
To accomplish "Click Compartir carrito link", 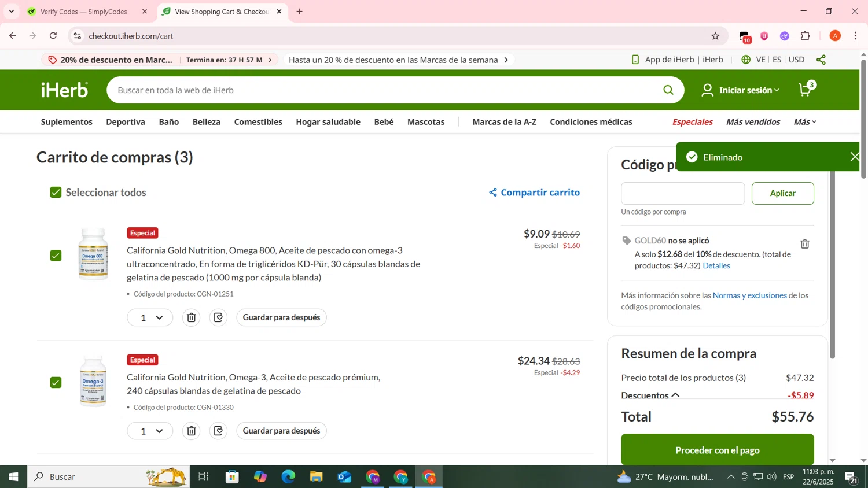I will tap(534, 193).
